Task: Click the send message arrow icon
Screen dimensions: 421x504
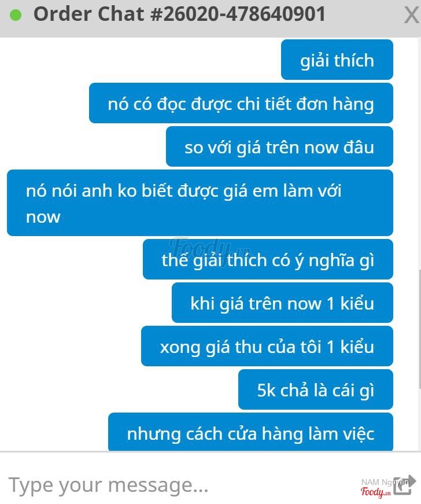Action: 404,484
